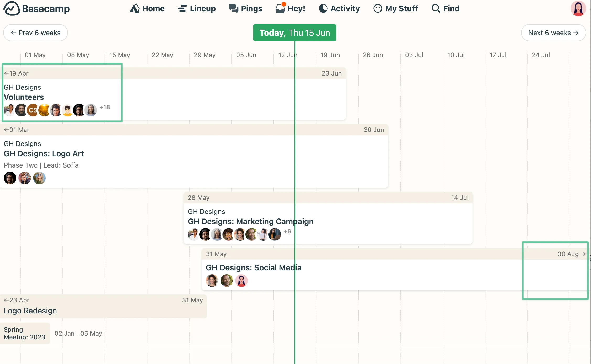This screenshot has width=591, height=364.
Task: Open the user profile avatar menu
Action: (578, 9)
